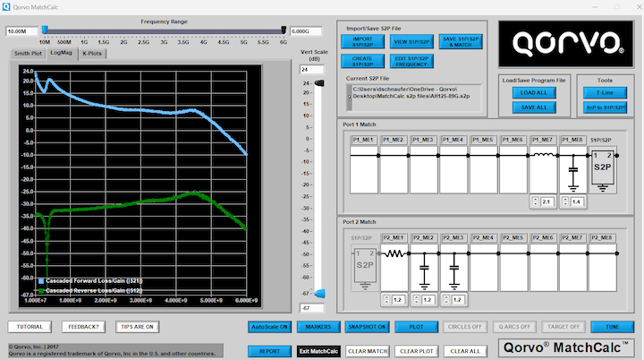Screen dimensions: 644x360
Task: Click the PLOT button
Action: coord(416,327)
